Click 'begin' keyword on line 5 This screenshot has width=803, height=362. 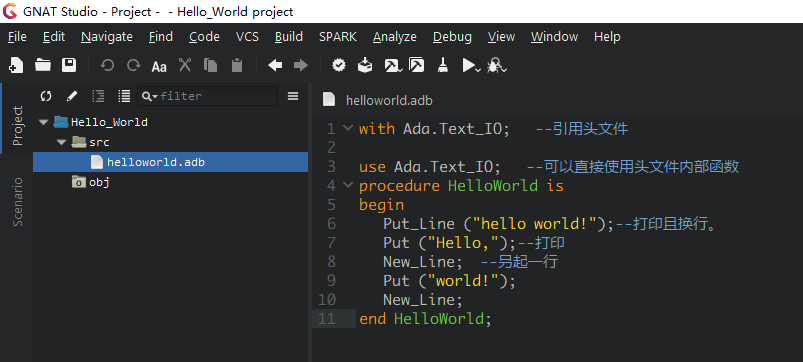pyautogui.click(x=382, y=205)
